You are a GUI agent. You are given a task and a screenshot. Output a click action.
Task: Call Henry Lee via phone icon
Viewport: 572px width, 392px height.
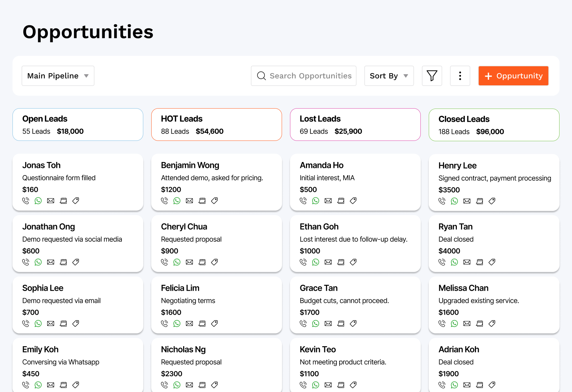point(442,201)
